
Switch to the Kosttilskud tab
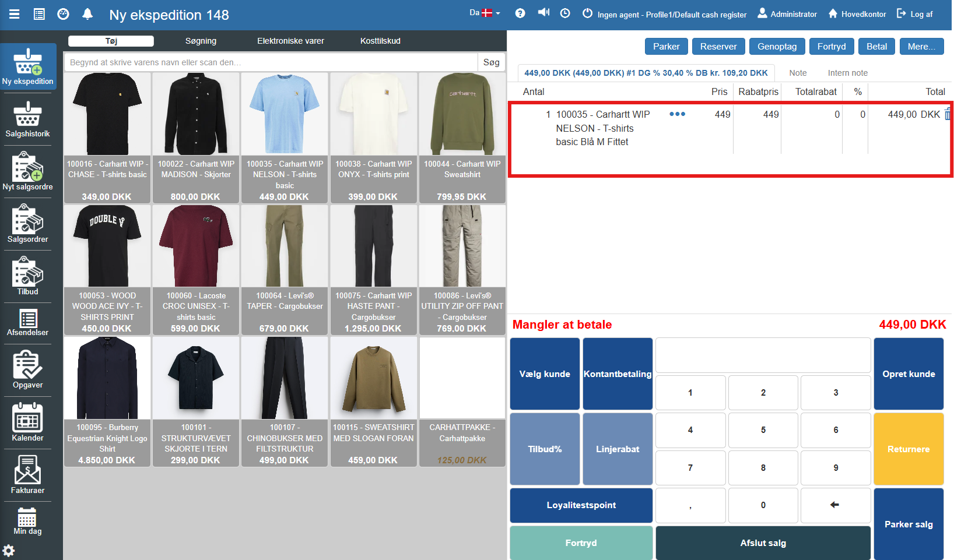(x=380, y=41)
